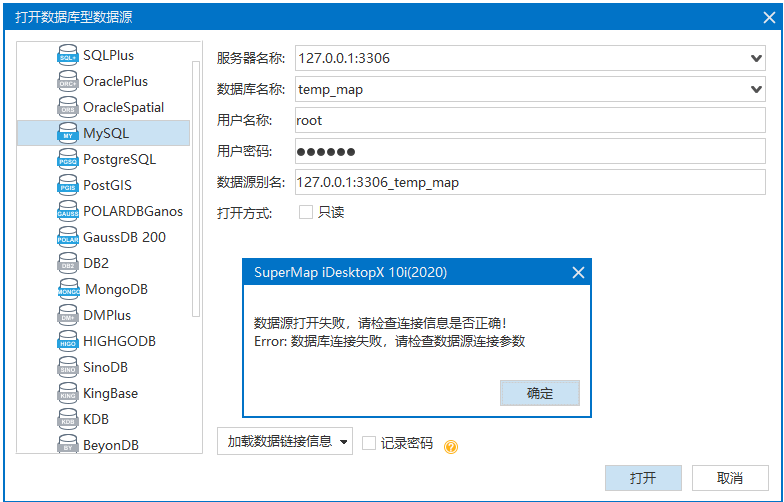Select the PostgreSQL list entry text
The height and width of the screenshot is (502, 784).
tap(120, 160)
